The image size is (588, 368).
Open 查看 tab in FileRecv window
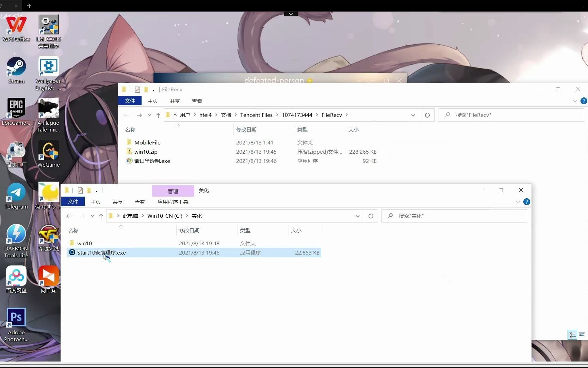click(197, 101)
